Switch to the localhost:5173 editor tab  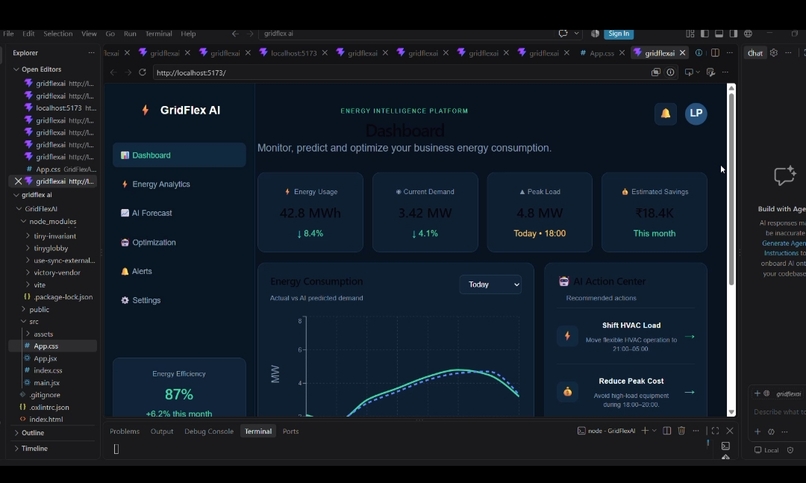(293, 52)
